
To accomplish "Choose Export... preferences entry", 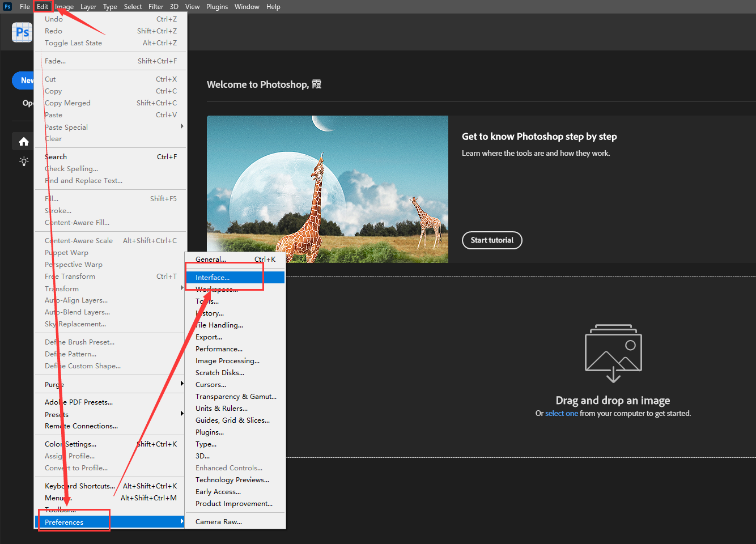I will point(236,337).
